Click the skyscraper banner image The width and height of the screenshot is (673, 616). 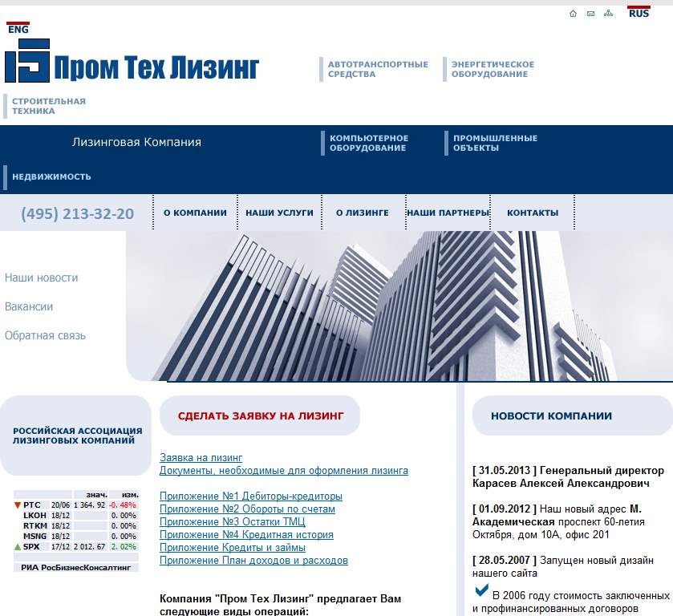399,306
